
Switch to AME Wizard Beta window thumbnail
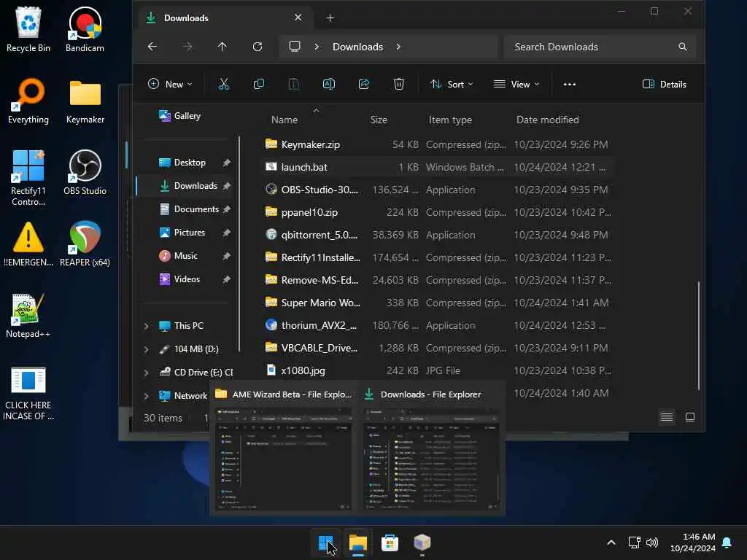coord(284,448)
